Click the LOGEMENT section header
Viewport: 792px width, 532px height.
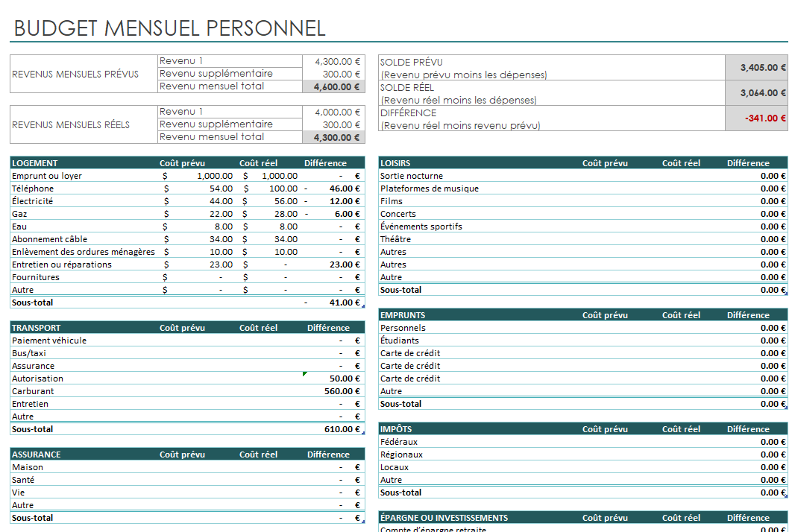[x=35, y=163]
